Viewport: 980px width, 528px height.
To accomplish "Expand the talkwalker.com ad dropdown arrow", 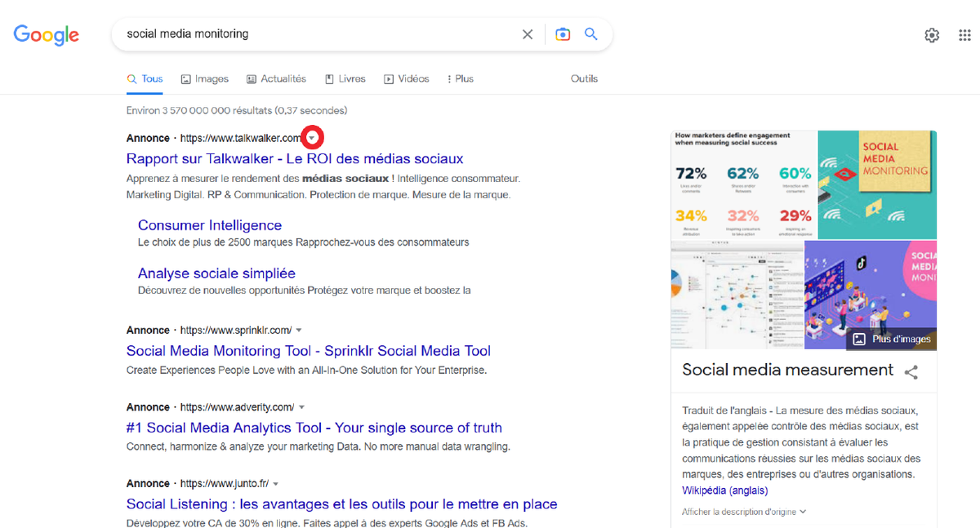I will click(x=313, y=138).
